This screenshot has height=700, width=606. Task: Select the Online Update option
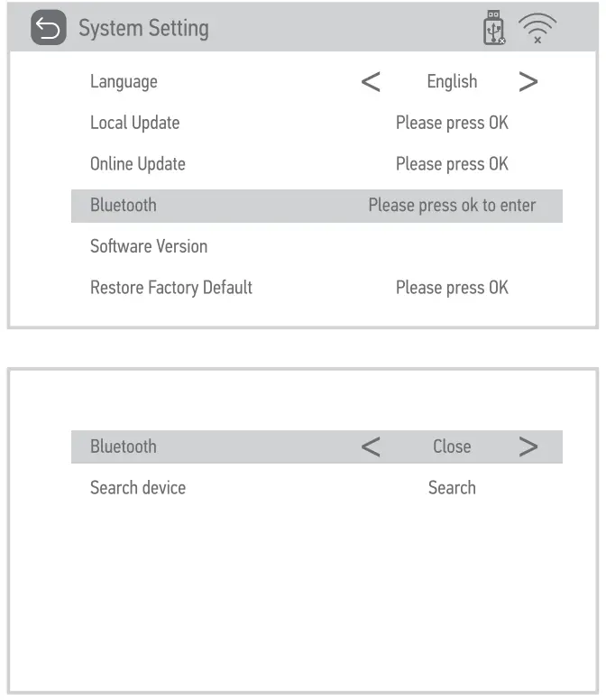137,164
